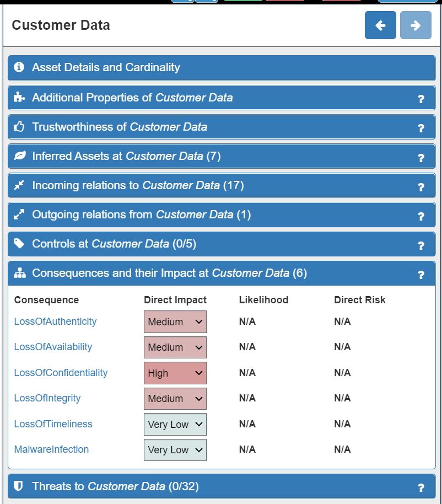442x504 pixels.
Task: Click the leaf icon on Inferred Assets
Action: pyautogui.click(x=20, y=156)
